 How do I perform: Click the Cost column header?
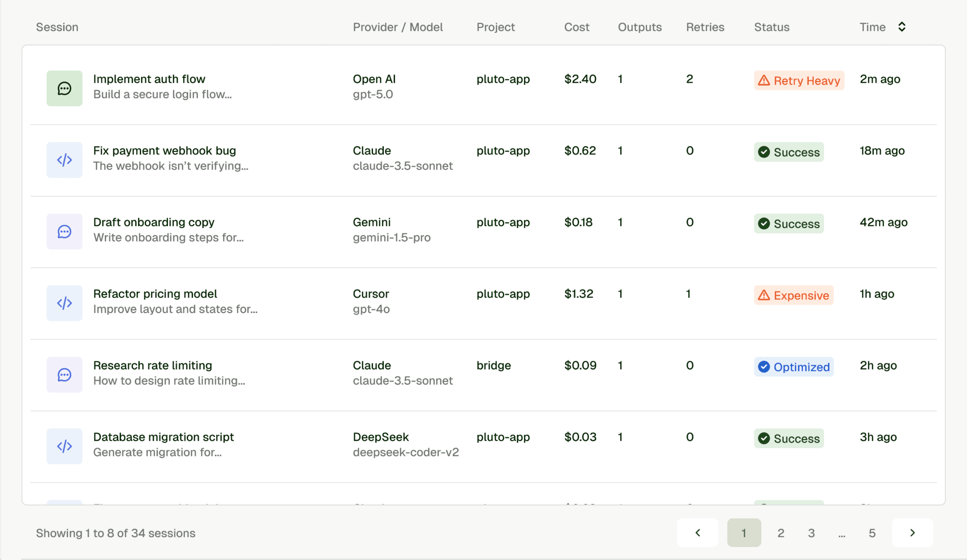[x=577, y=27]
